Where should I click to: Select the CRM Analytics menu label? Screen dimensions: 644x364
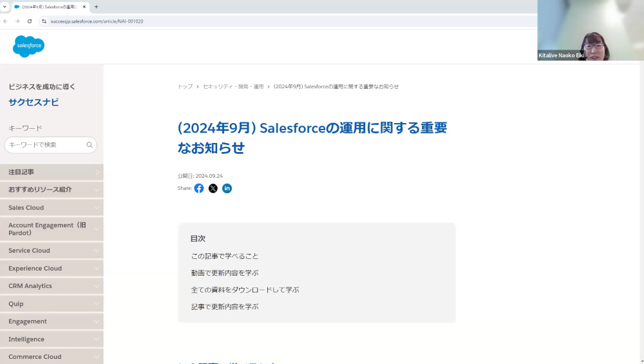pyautogui.click(x=30, y=286)
